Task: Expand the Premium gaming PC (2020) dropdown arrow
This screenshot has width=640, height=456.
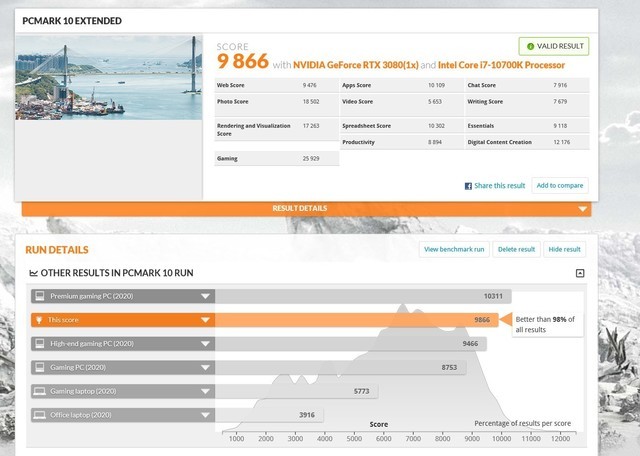Action: (x=205, y=296)
